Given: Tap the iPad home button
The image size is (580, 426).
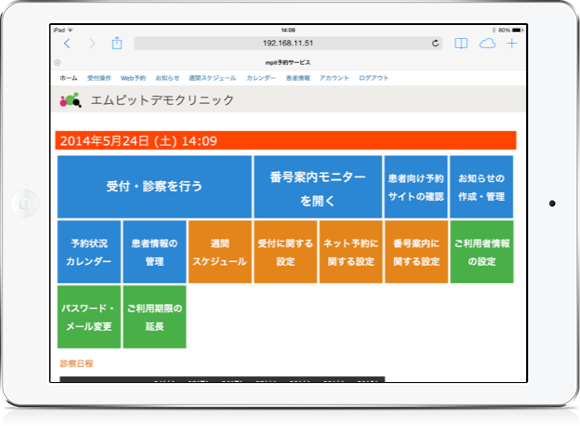Looking at the screenshot, I should (x=25, y=203).
